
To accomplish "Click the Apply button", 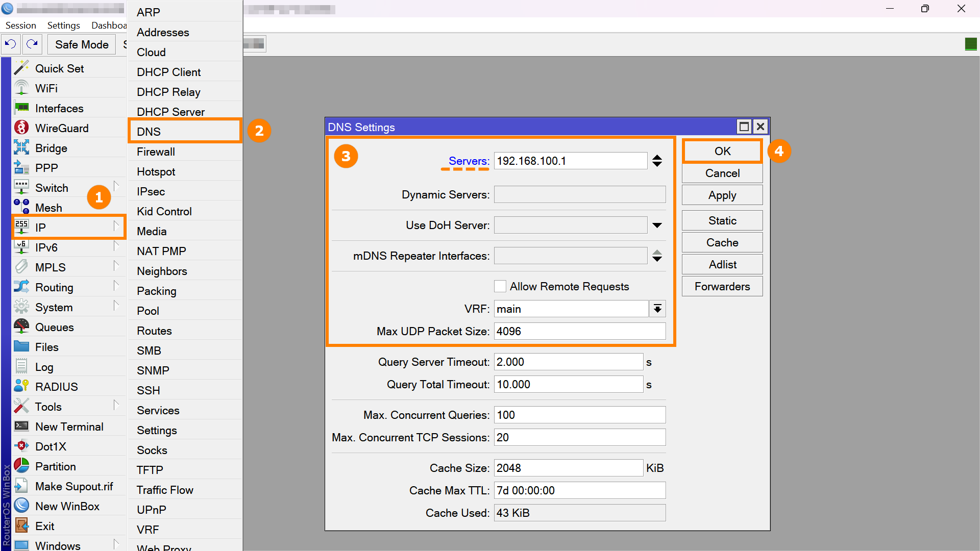I will (x=722, y=195).
